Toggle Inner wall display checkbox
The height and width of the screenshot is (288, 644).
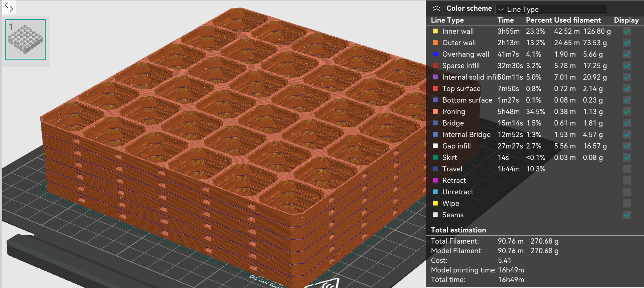pos(627,31)
